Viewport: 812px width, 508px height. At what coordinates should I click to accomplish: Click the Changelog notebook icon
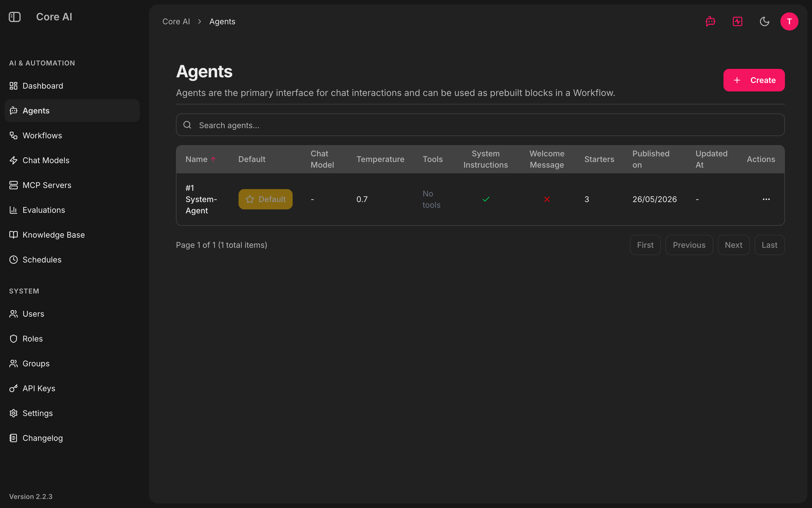14,438
